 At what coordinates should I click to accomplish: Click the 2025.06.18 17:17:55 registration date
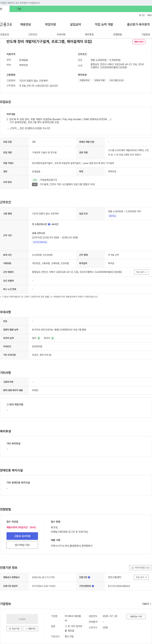click(x=43, y=577)
